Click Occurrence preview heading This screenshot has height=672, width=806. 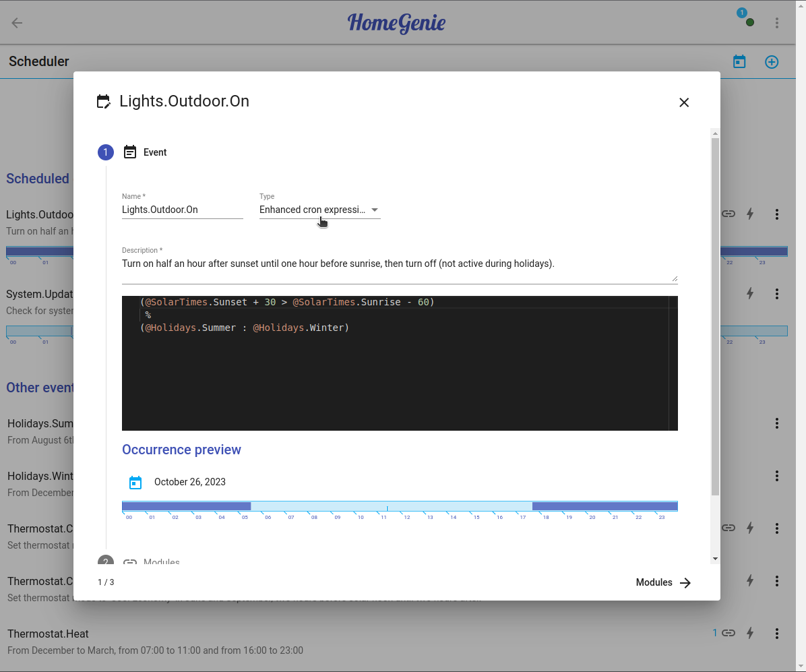point(181,450)
